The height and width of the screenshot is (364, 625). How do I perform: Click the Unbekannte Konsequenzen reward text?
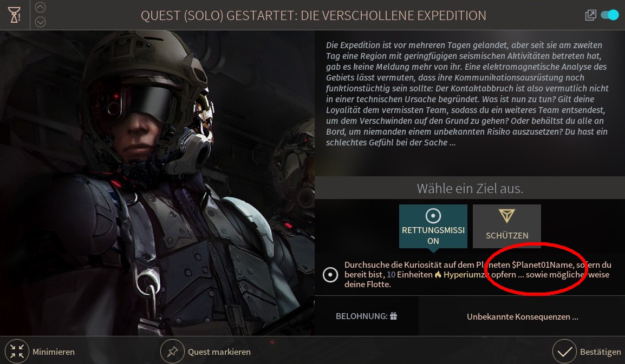tap(522, 316)
